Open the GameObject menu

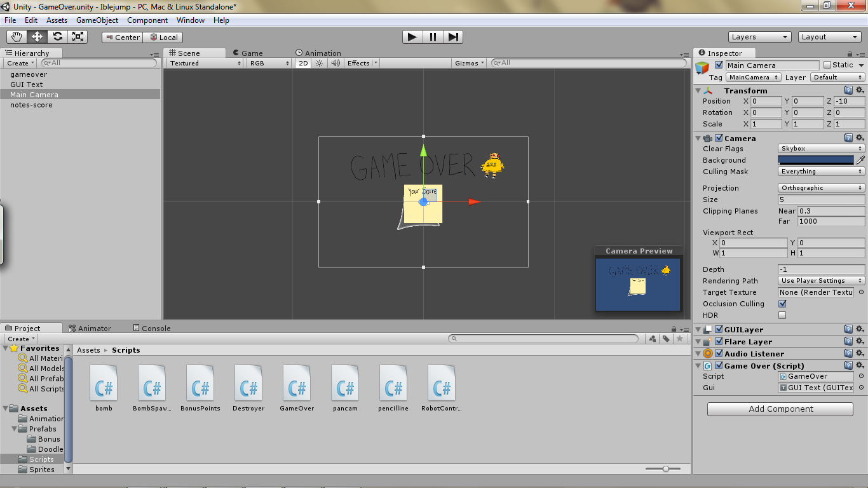pyautogui.click(x=97, y=20)
